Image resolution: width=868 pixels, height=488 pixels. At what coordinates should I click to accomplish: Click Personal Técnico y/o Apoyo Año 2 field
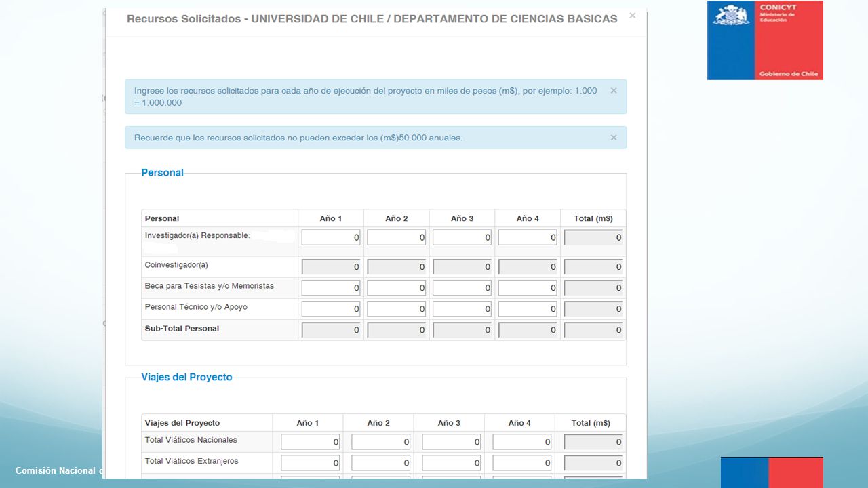coord(397,309)
